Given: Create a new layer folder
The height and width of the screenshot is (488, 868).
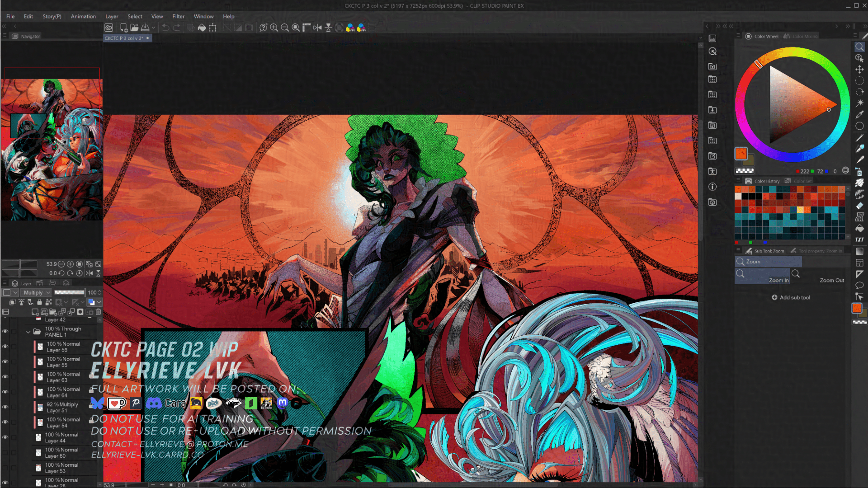Looking at the screenshot, I should tap(53, 312).
